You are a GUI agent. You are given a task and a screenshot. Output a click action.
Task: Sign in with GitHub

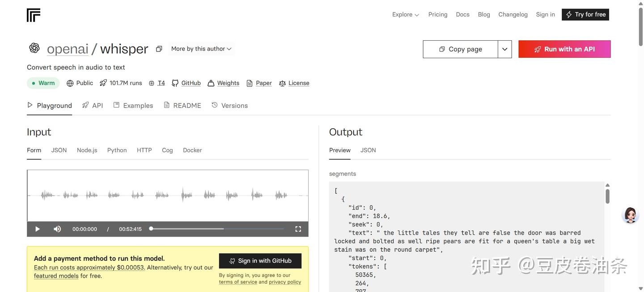[260, 261]
